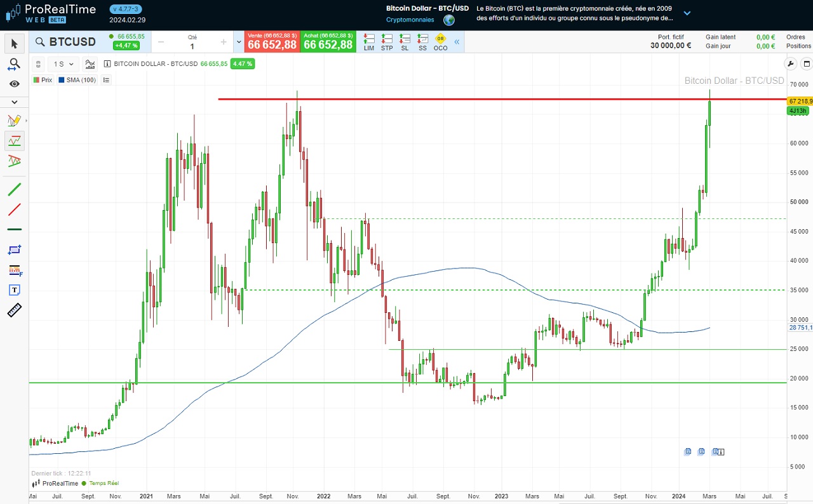Click the second document icon on chart
This screenshot has height=504, width=813.
pos(701,452)
